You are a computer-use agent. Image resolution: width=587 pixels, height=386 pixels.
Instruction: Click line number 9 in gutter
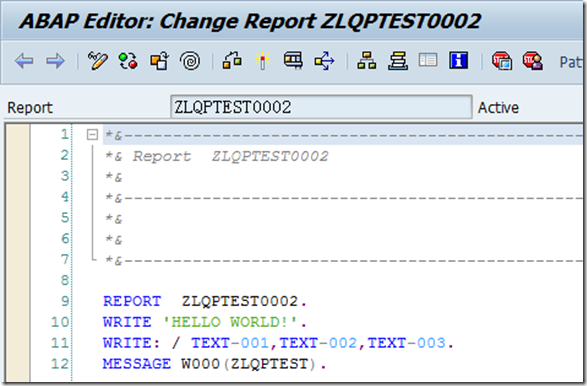click(65, 301)
